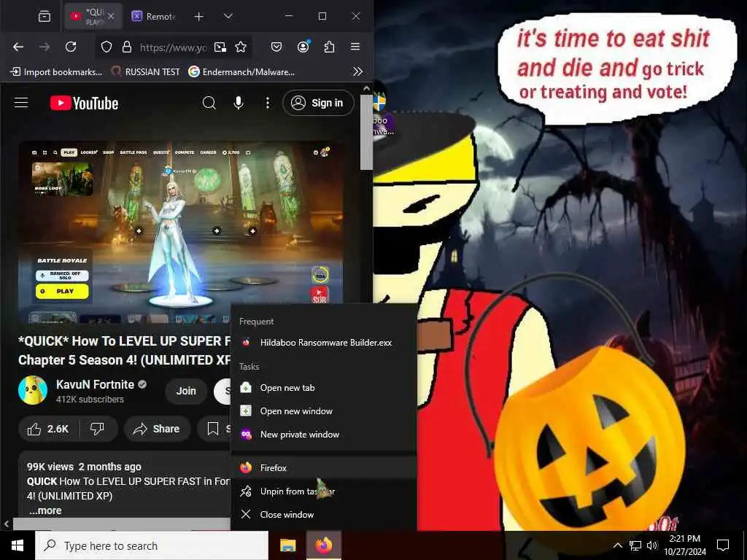
Task: Open the notification center icon
Action: [x=723, y=545]
